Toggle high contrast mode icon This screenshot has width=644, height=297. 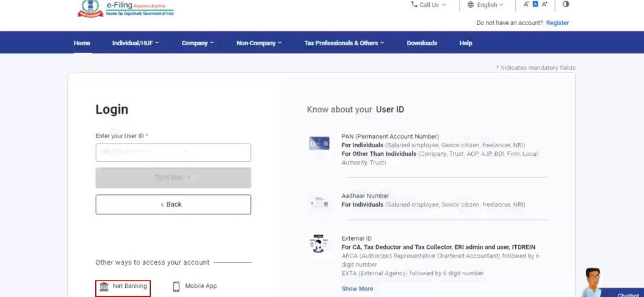[x=566, y=4]
